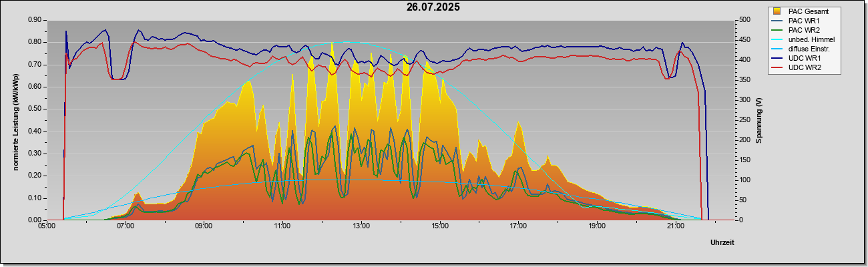Click the 09:00 time axis tick

pyautogui.click(x=204, y=226)
